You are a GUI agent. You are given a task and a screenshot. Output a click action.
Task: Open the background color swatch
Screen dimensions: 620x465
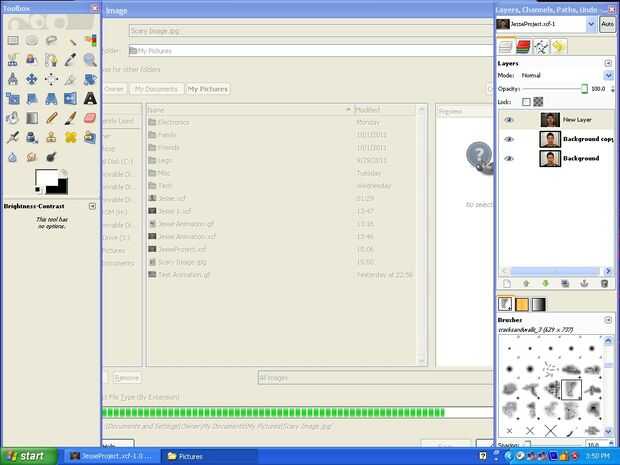coord(60,188)
